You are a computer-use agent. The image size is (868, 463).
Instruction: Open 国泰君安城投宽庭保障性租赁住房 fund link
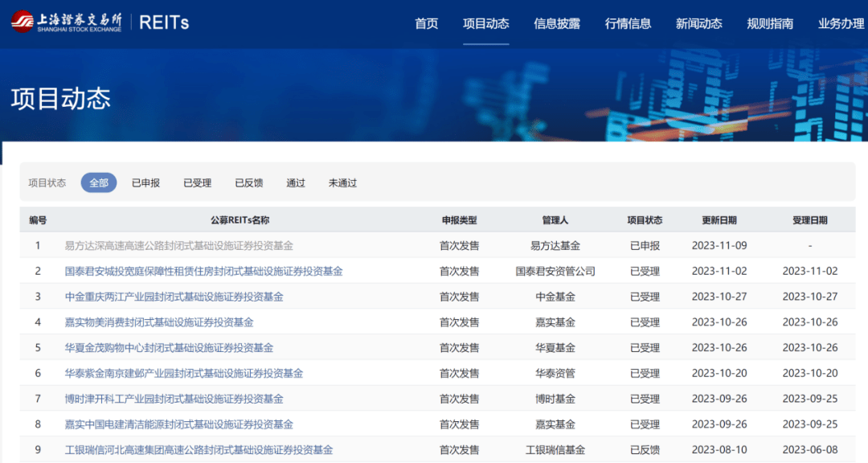[203, 272]
